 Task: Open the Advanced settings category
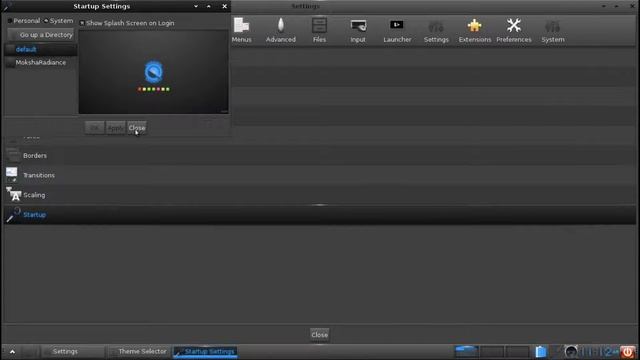coord(280,30)
